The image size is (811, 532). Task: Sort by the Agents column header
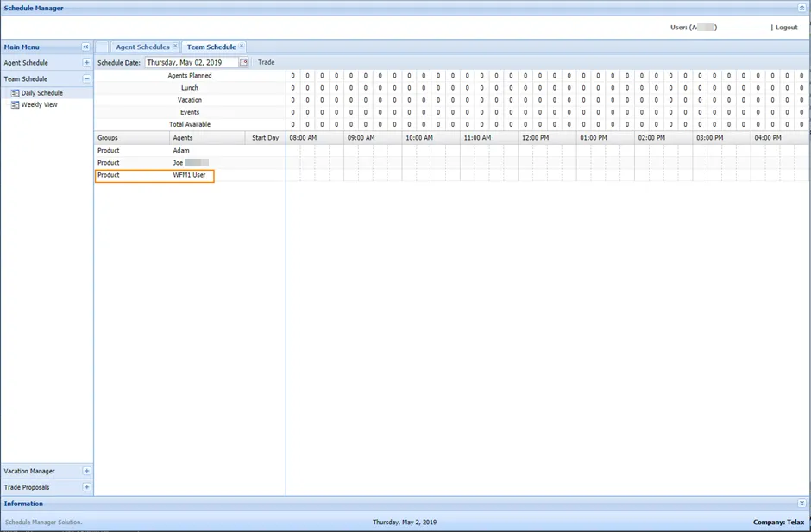(207, 137)
